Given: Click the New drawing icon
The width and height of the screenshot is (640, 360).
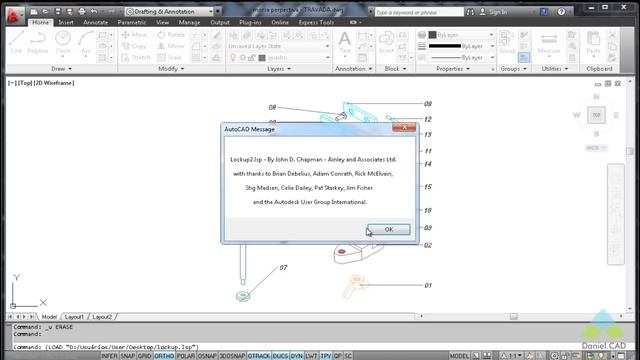Looking at the screenshot, I should coord(34,11).
